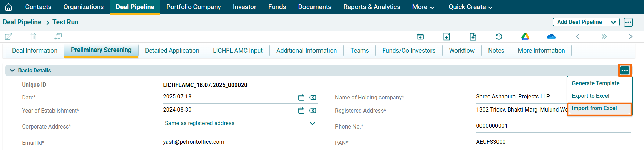Follow the Deal Pipeline breadcrumb link

(22, 22)
